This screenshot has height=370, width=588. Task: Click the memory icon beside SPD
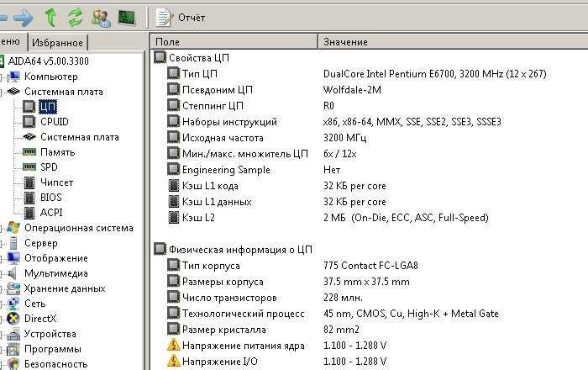coord(29,167)
